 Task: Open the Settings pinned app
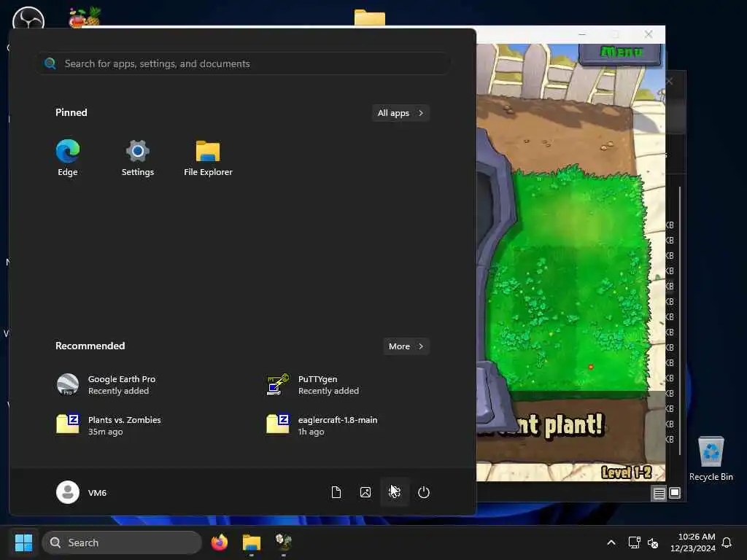[138, 157]
